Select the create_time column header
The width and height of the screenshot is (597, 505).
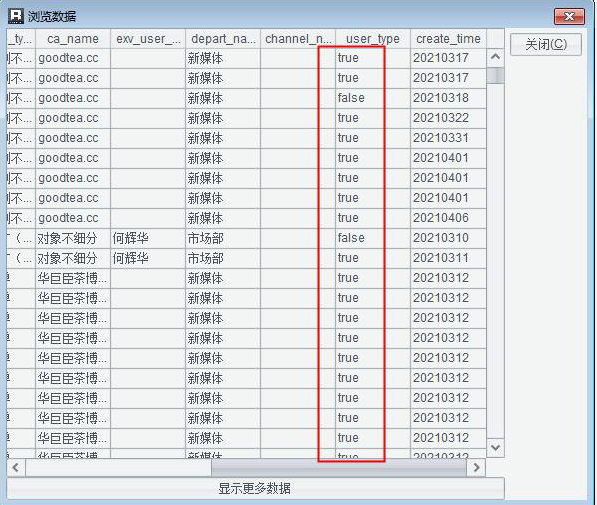448,39
